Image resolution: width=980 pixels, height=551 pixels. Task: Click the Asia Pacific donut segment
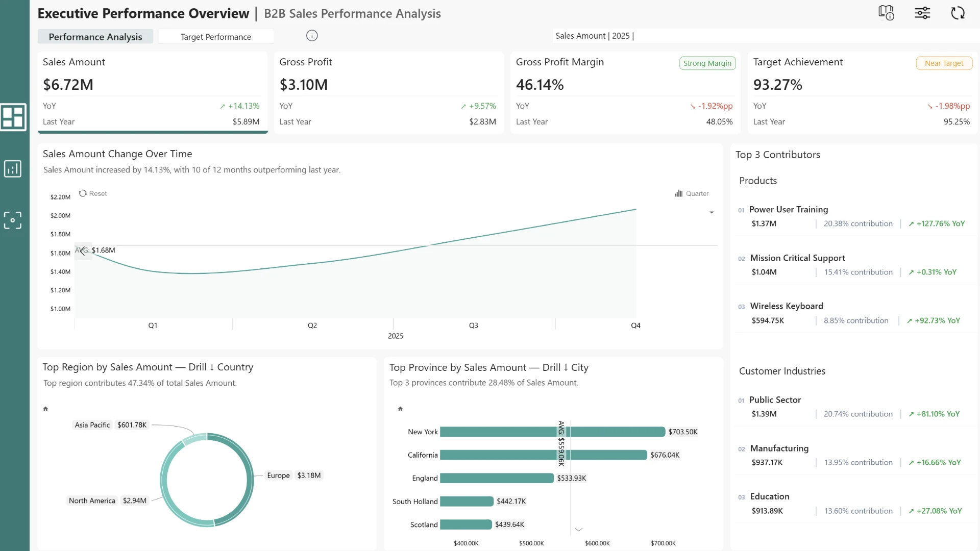tap(194, 439)
